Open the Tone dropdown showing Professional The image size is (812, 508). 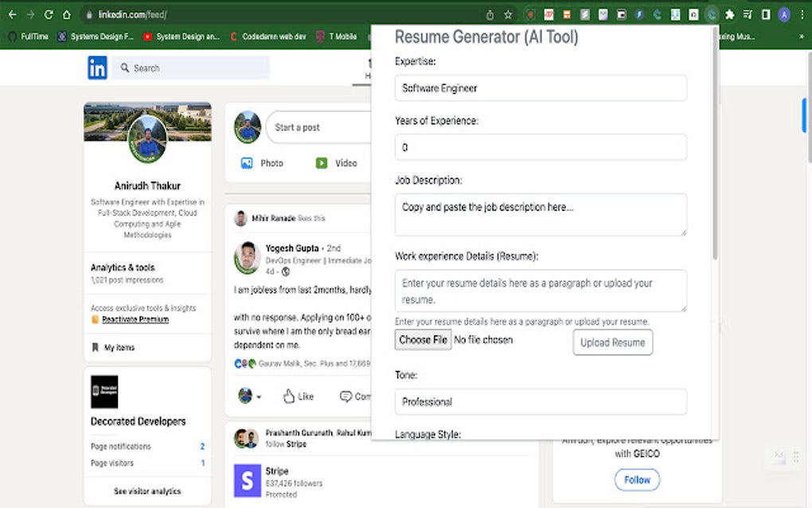(541, 402)
